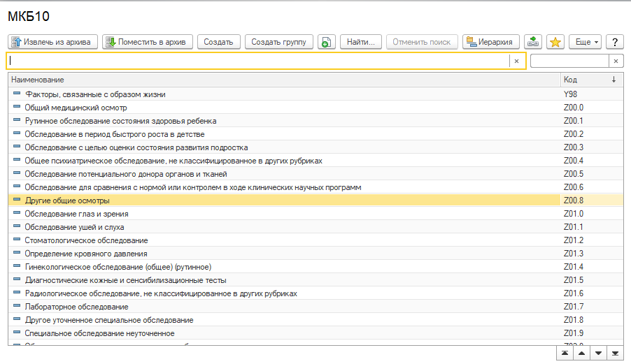Viewport: 631px width, 364px height.
Task: Move up one row using the up arrow
Action: [581, 354]
